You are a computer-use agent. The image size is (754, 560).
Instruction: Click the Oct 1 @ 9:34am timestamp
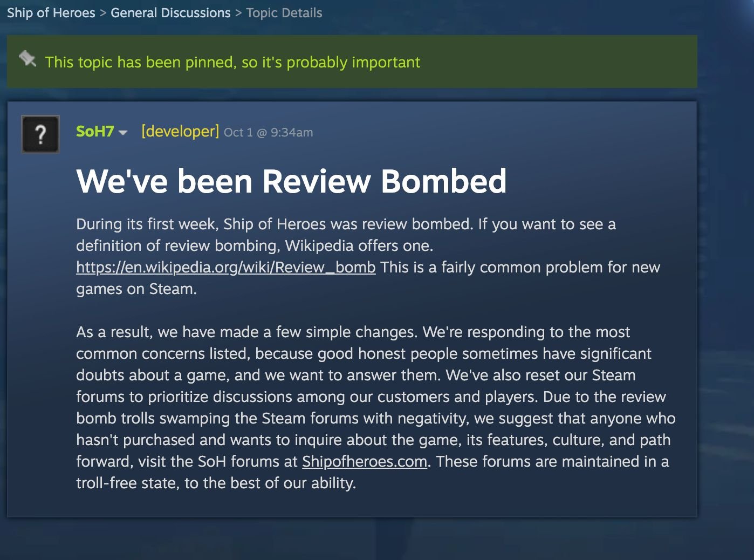point(268,133)
